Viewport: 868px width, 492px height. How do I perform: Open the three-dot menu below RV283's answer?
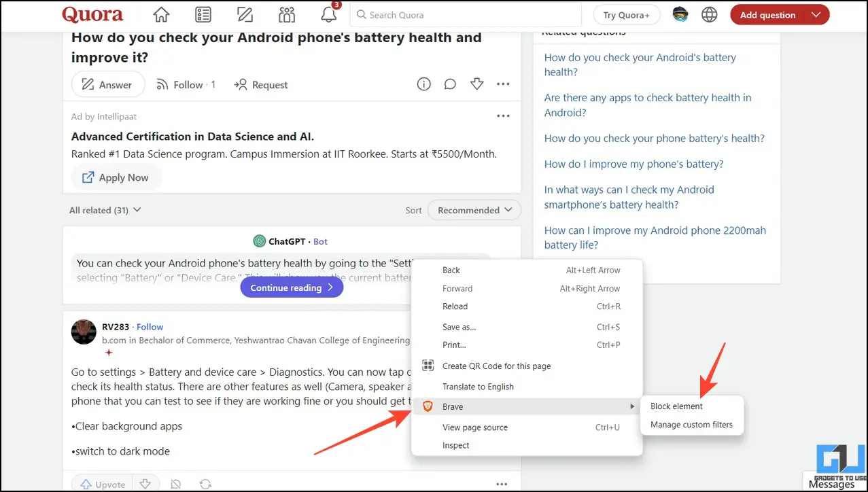coord(502,485)
